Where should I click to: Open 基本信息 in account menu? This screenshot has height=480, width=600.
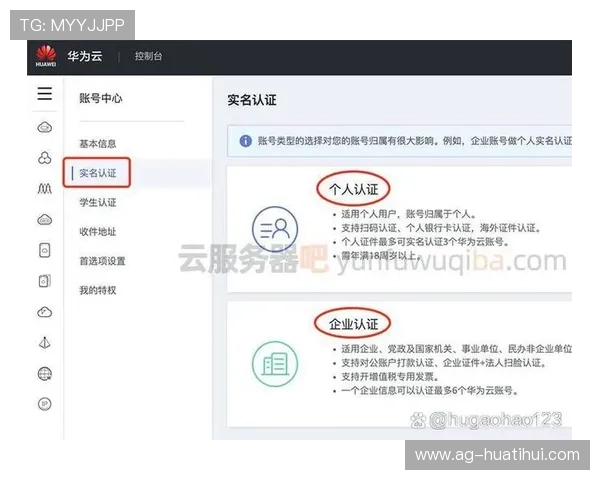coord(98,144)
